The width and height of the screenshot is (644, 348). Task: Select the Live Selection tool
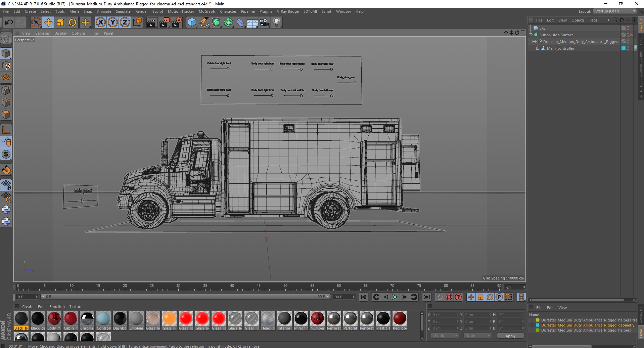click(x=36, y=23)
